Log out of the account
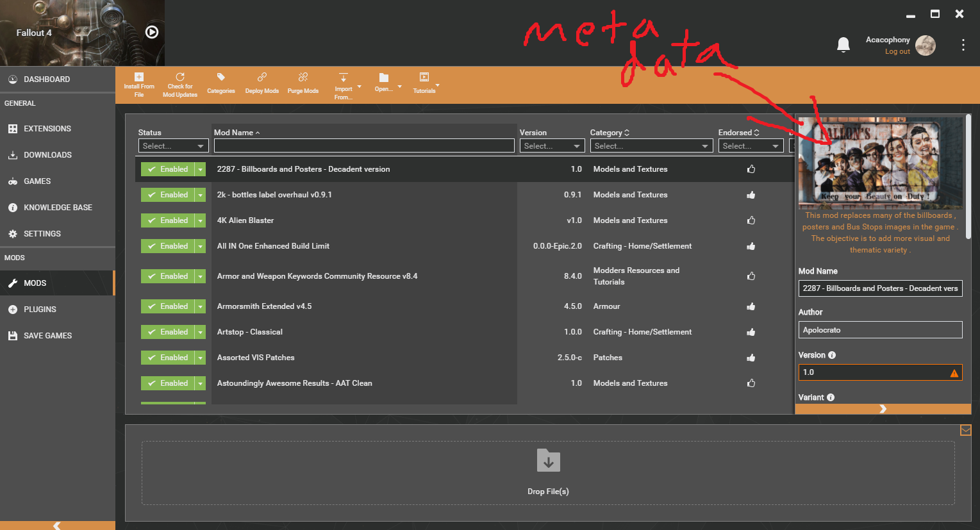Viewport: 980px width, 530px height. click(897, 52)
